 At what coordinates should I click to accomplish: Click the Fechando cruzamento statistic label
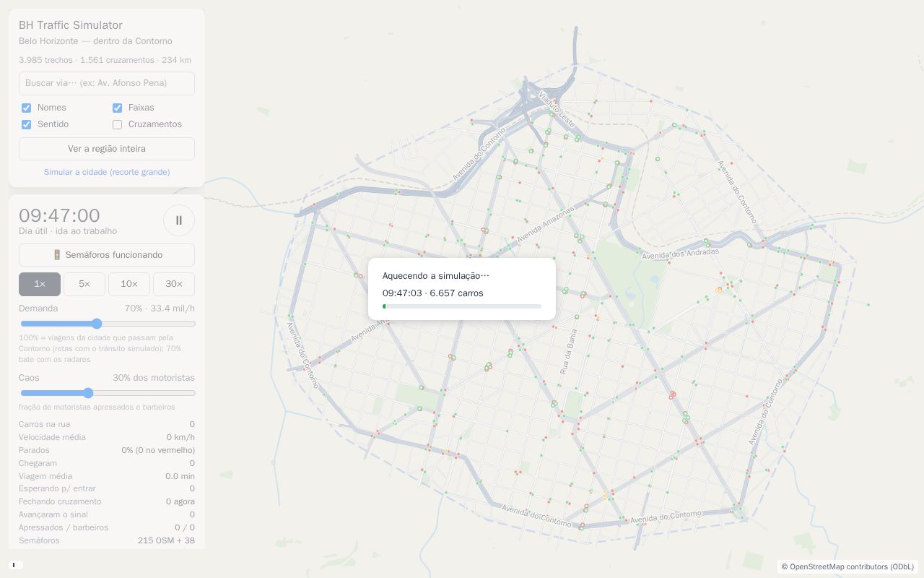point(60,501)
